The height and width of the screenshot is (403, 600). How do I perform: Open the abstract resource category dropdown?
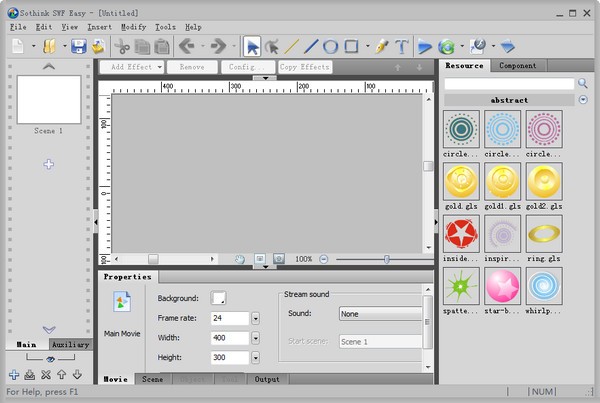pyautogui.click(x=585, y=100)
